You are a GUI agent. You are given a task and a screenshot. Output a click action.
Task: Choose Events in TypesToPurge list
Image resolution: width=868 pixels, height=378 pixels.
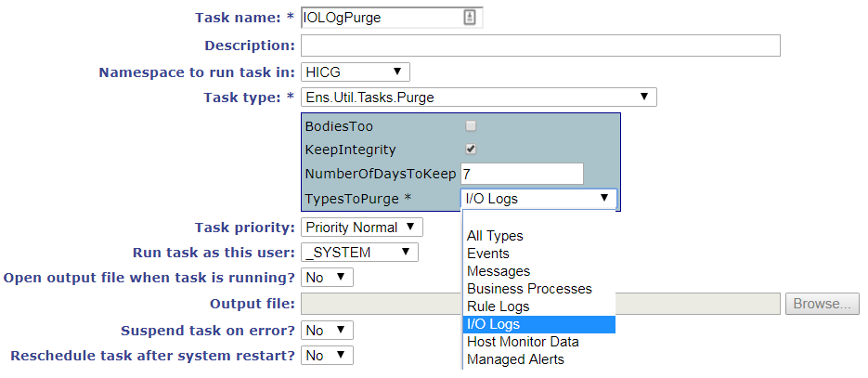(x=488, y=254)
